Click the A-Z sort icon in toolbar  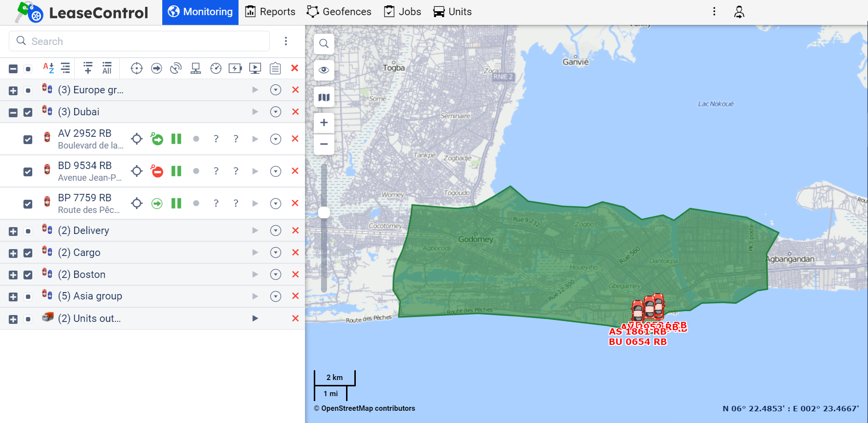pos(48,68)
